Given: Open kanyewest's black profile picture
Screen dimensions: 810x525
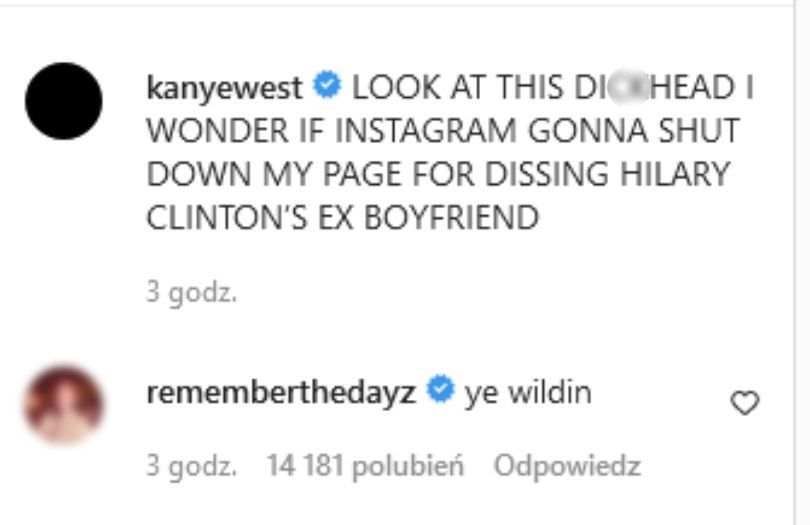Looking at the screenshot, I should (64, 101).
